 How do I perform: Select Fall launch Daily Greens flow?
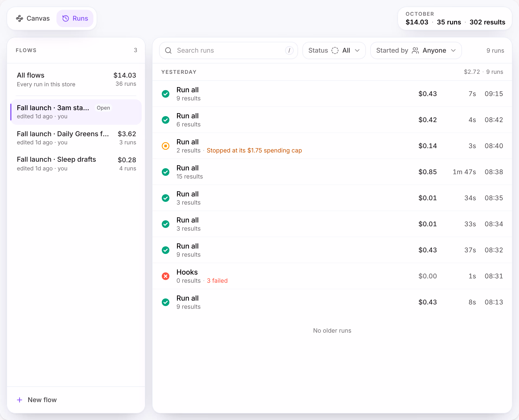[76, 138]
